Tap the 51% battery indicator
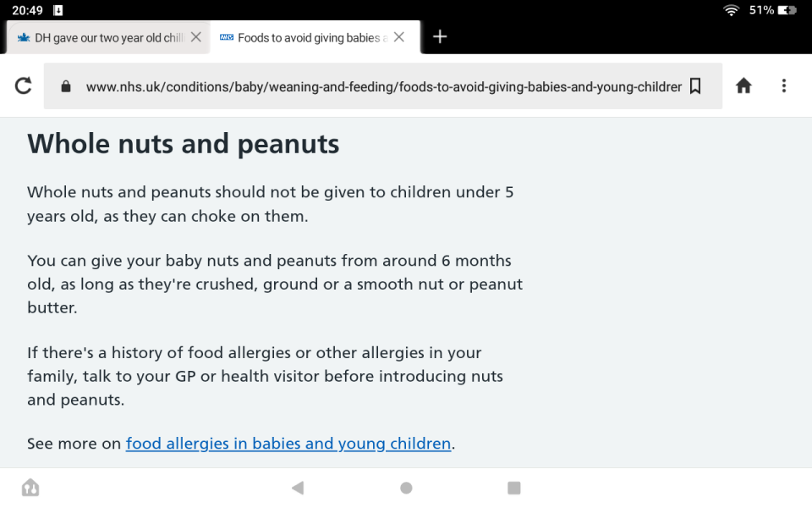The image size is (812, 508). click(772, 10)
